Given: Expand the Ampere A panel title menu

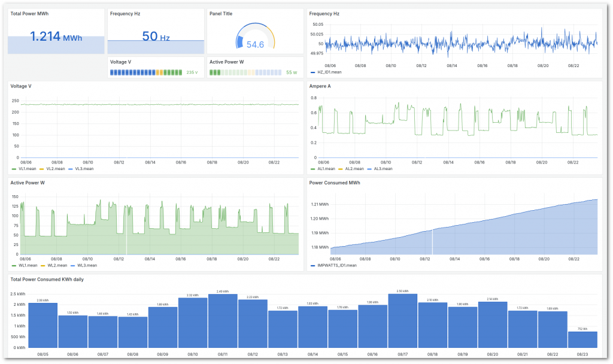Looking at the screenshot, I should 320,86.
